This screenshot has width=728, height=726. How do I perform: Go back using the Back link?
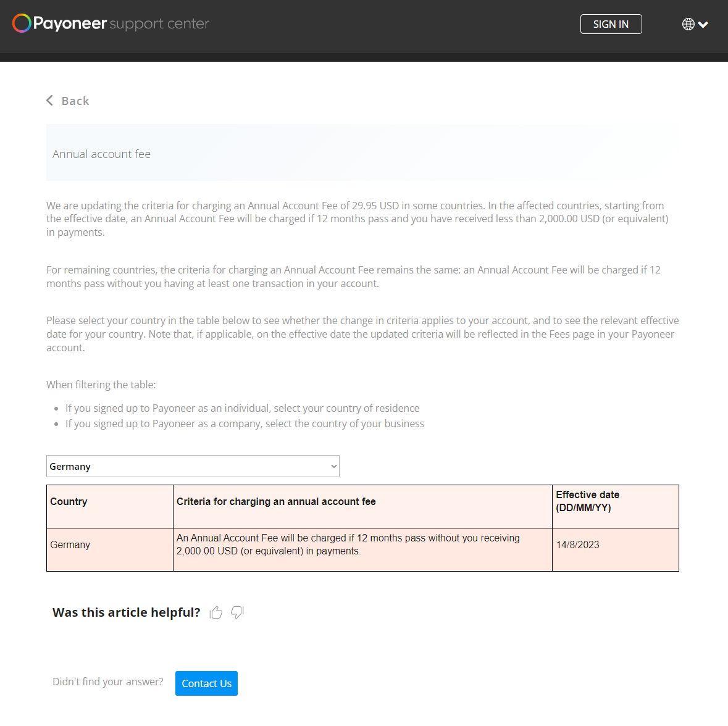click(68, 101)
